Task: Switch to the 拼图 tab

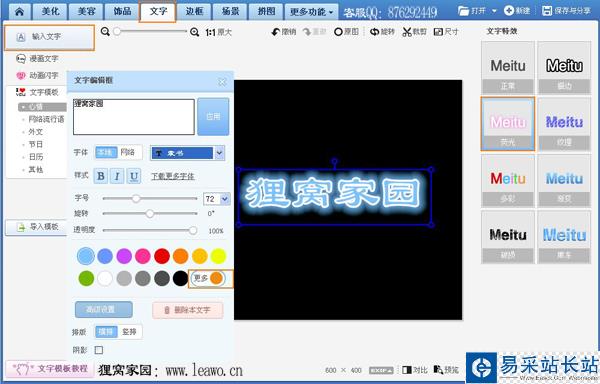Action: tap(266, 11)
